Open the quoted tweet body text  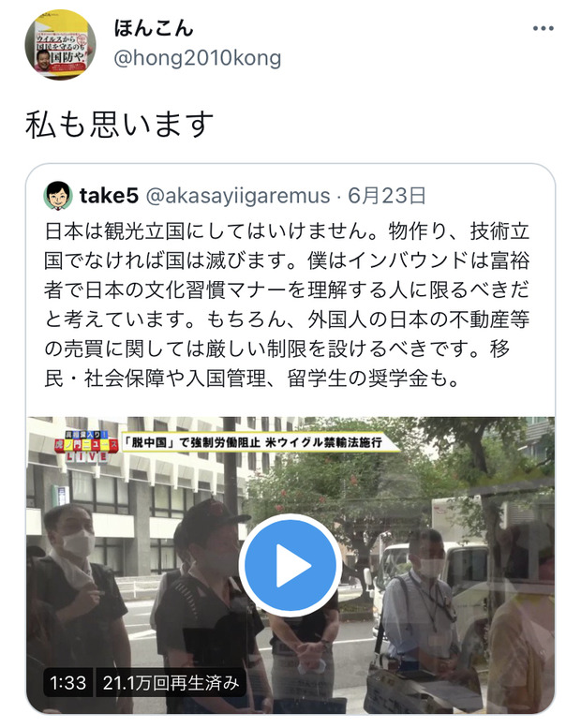click(287, 305)
